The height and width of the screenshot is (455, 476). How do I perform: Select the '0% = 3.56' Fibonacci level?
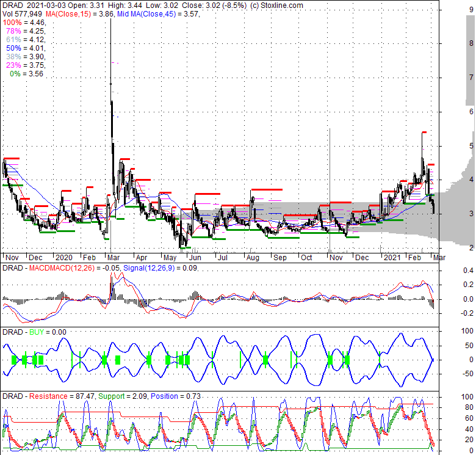(27, 74)
